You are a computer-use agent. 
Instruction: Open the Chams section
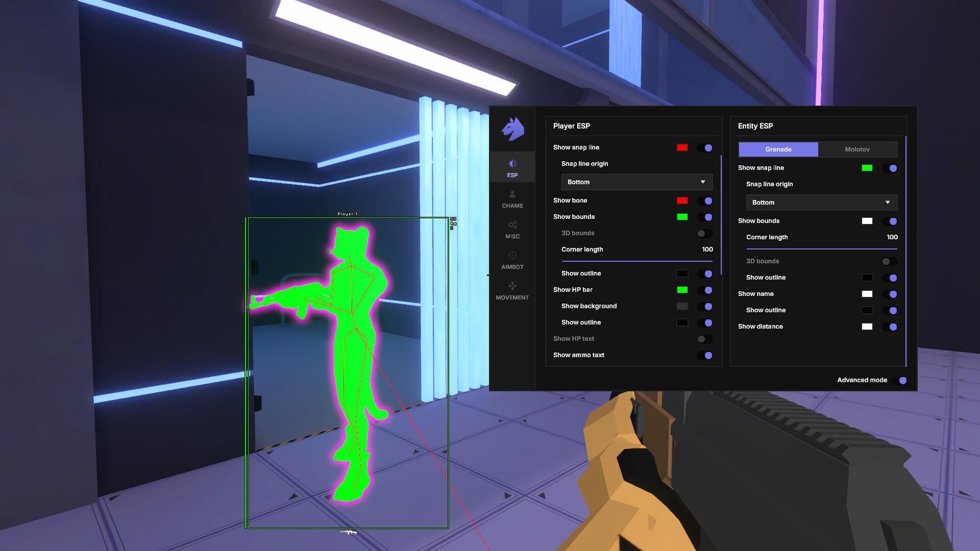[512, 199]
